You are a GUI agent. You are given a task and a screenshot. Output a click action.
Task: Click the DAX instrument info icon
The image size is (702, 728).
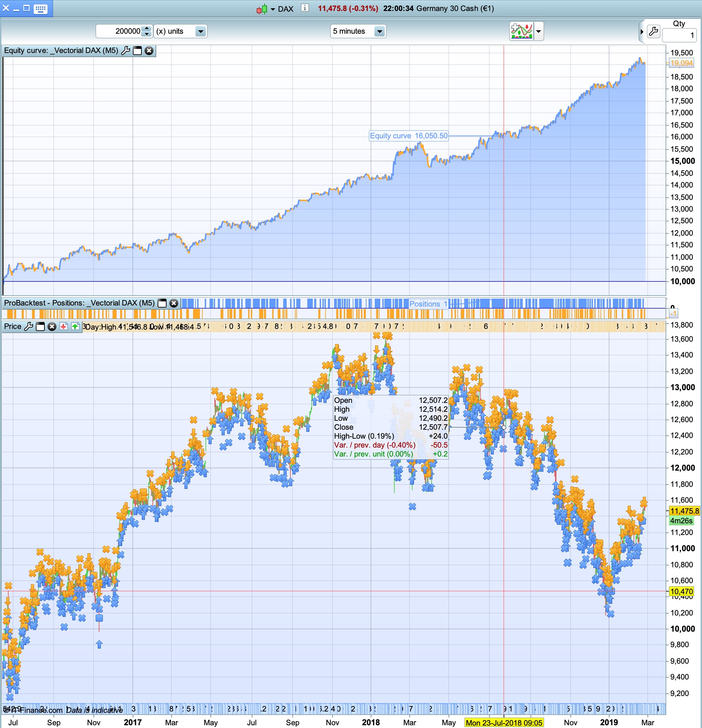[305, 8]
